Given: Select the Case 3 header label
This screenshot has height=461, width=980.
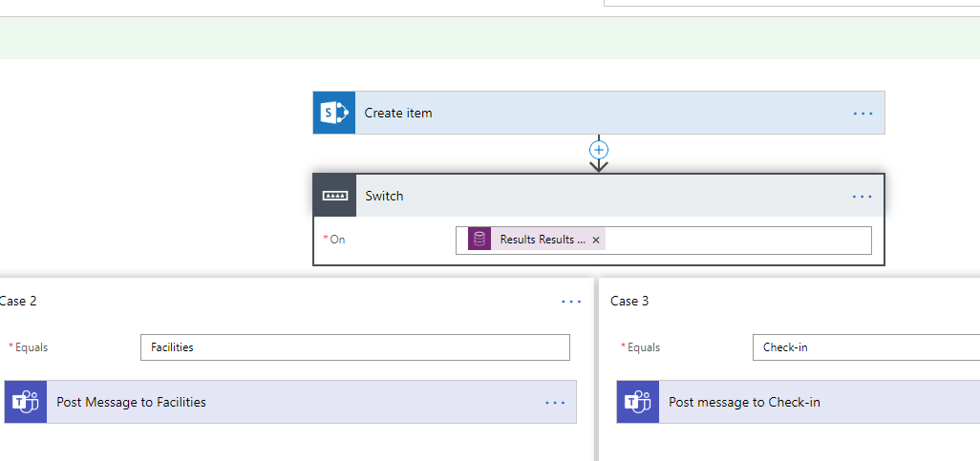Looking at the screenshot, I should 629,301.
